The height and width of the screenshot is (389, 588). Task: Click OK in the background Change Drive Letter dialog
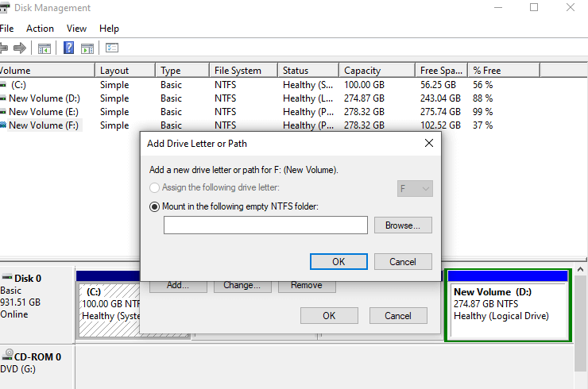click(329, 315)
